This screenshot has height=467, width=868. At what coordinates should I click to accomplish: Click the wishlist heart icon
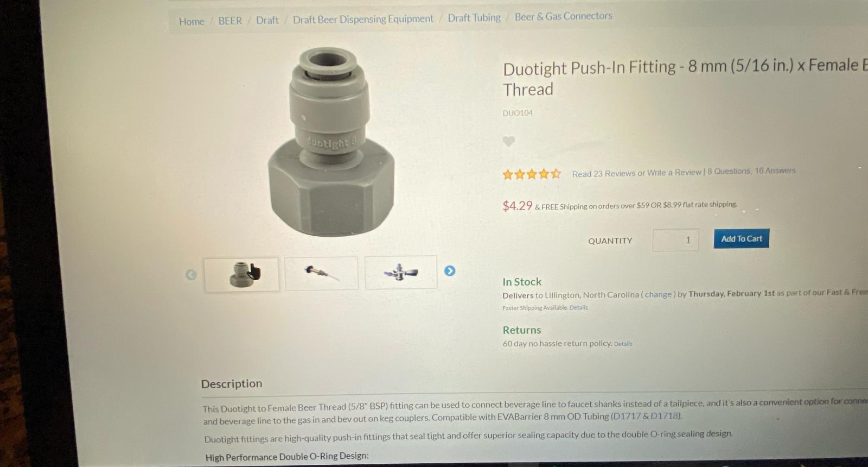tap(508, 142)
